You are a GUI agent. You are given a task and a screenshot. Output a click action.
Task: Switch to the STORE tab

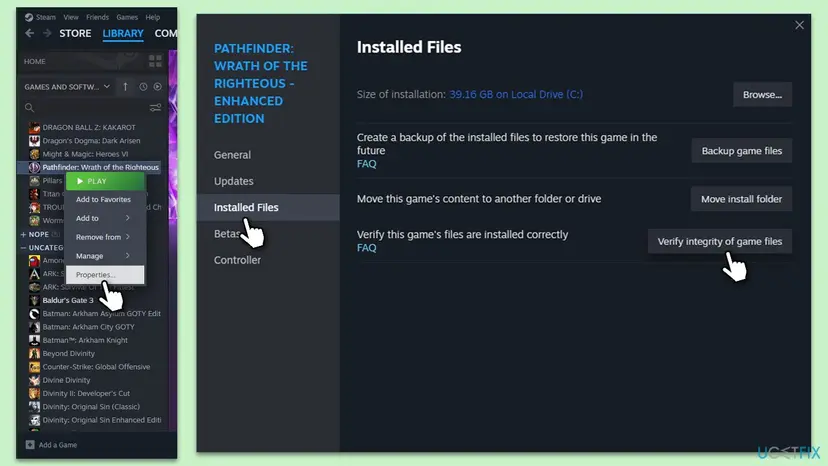[x=75, y=33]
